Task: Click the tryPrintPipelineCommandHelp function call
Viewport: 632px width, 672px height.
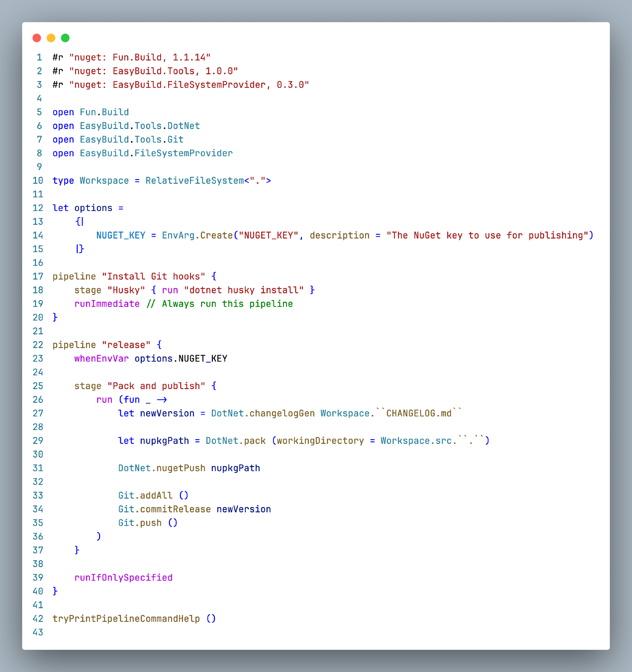Action: pos(126,619)
